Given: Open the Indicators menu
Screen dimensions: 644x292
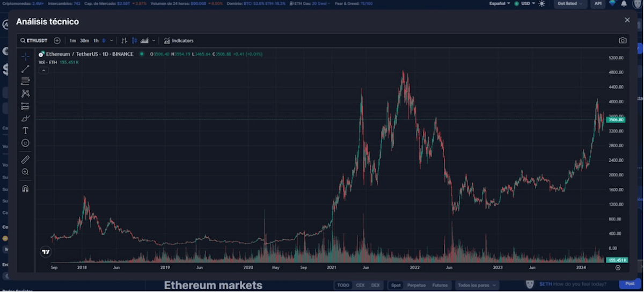Looking at the screenshot, I should pos(179,41).
